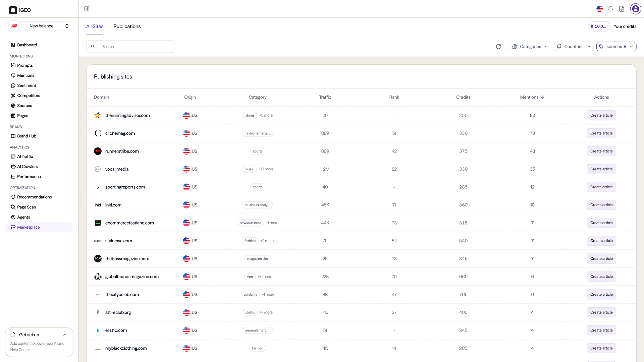
Task: Click the download document icon in header
Action: click(622, 9)
